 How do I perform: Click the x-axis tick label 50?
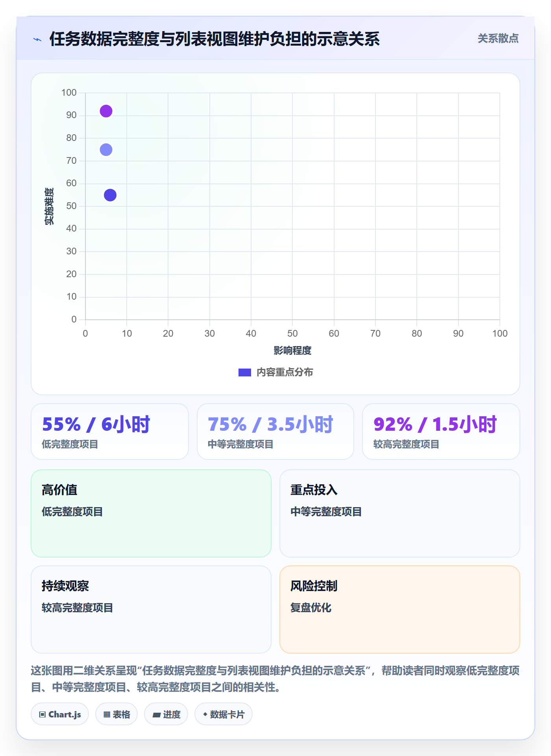point(292,334)
